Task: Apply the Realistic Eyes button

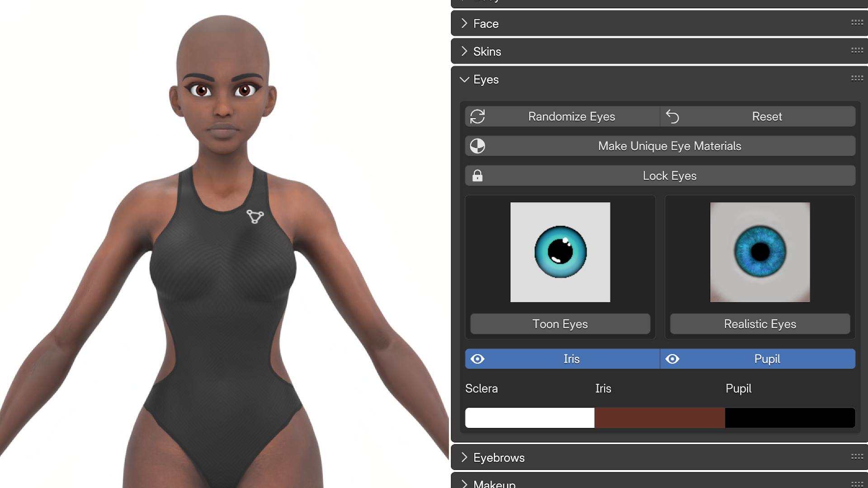Action: pyautogui.click(x=759, y=324)
